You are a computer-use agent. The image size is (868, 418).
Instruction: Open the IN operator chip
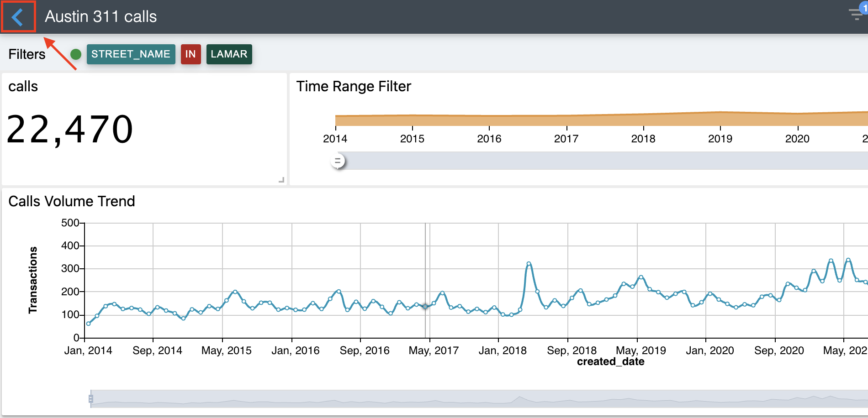pyautogui.click(x=191, y=54)
